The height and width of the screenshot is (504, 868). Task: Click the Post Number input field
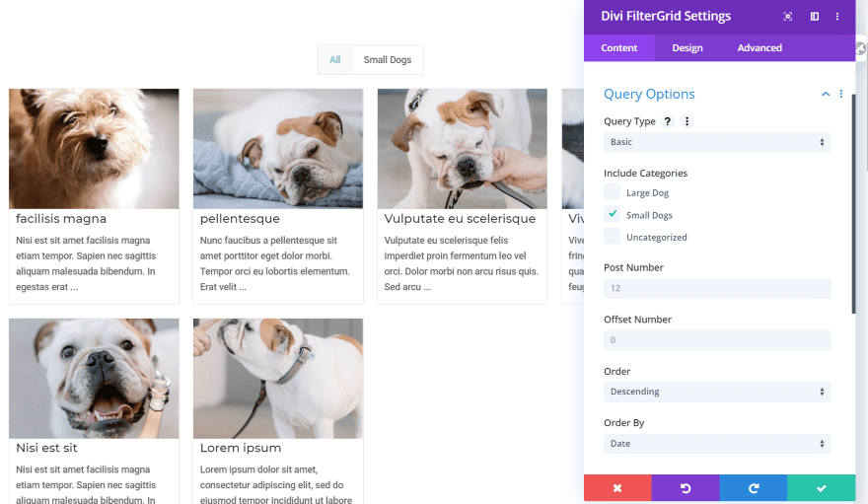pos(717,288)
